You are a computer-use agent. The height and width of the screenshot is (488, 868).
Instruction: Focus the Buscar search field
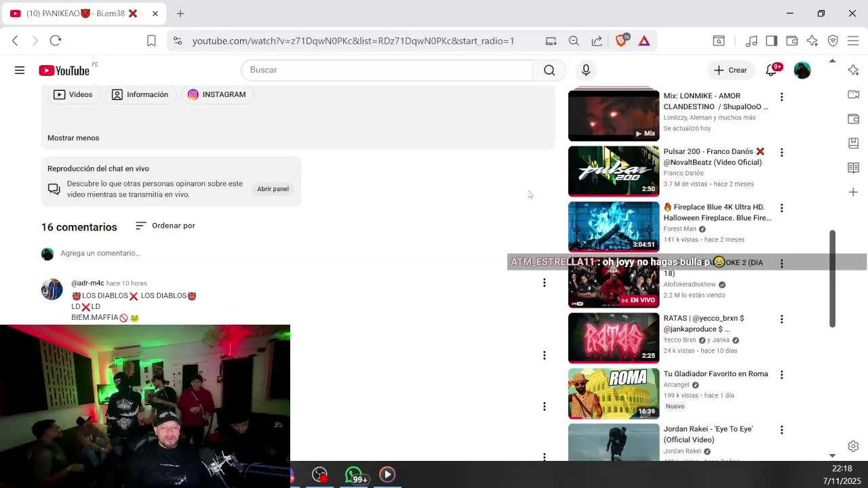point(387,70)
